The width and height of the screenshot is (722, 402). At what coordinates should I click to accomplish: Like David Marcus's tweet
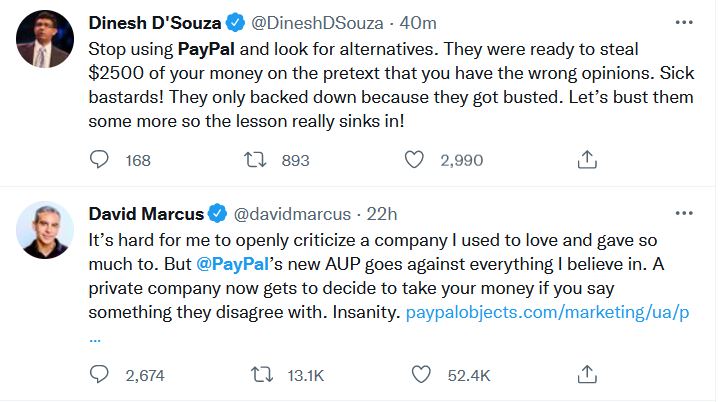422,375
